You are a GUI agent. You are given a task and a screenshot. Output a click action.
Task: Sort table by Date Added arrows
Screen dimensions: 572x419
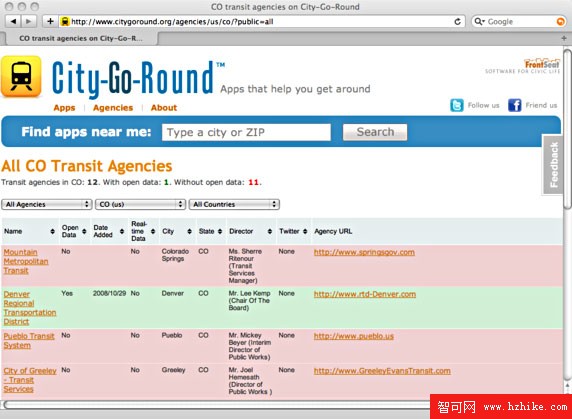point(122,231)
